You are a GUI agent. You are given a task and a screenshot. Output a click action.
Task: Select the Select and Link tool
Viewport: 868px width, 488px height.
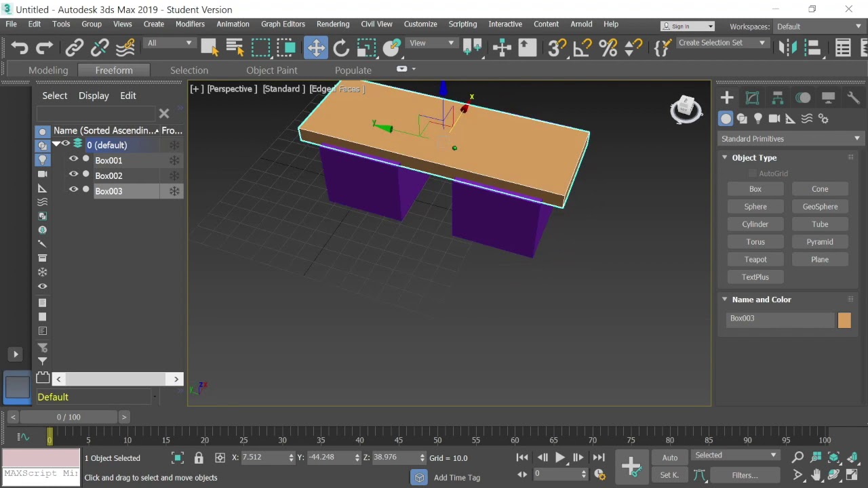pos(74,47)
